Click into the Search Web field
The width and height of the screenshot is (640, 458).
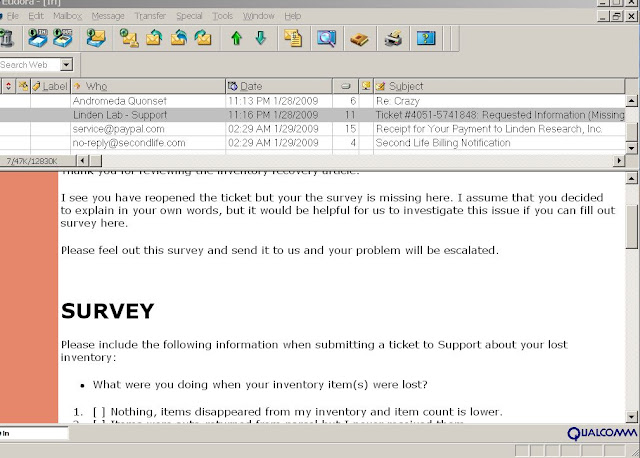coord(30,64)
